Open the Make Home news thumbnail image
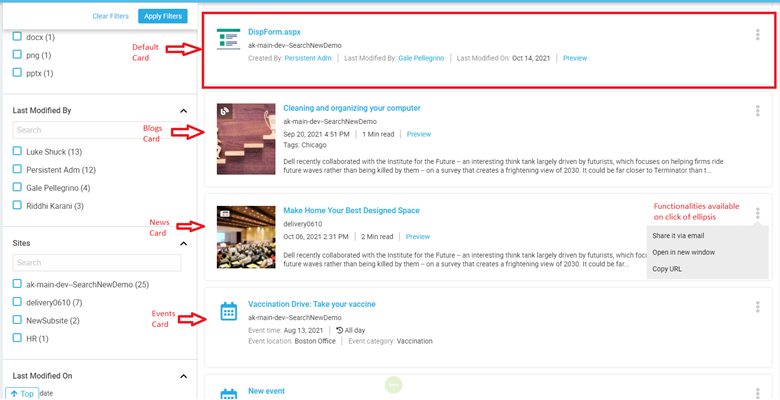This screenshot has width=780, height=400. pos(246,237)
